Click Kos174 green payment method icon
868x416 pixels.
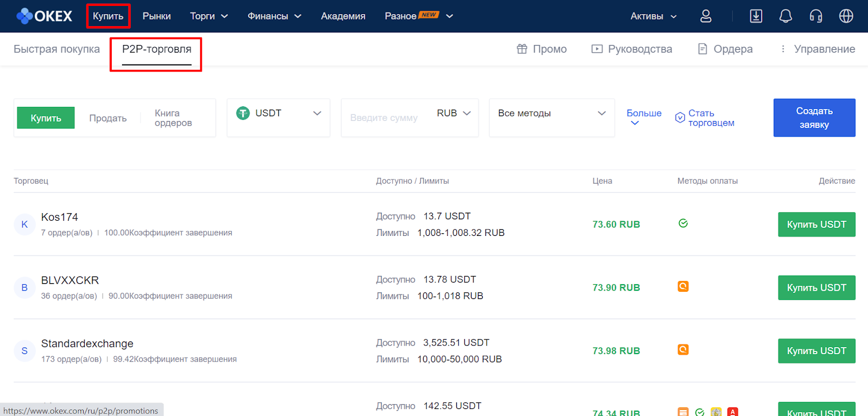tap(683, 223)
